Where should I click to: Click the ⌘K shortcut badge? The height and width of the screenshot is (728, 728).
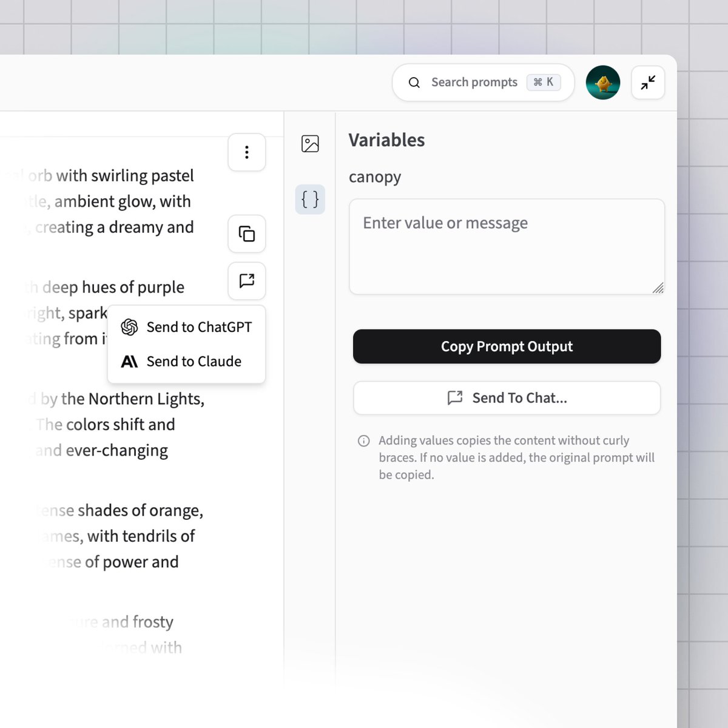(x=542, y=82)
